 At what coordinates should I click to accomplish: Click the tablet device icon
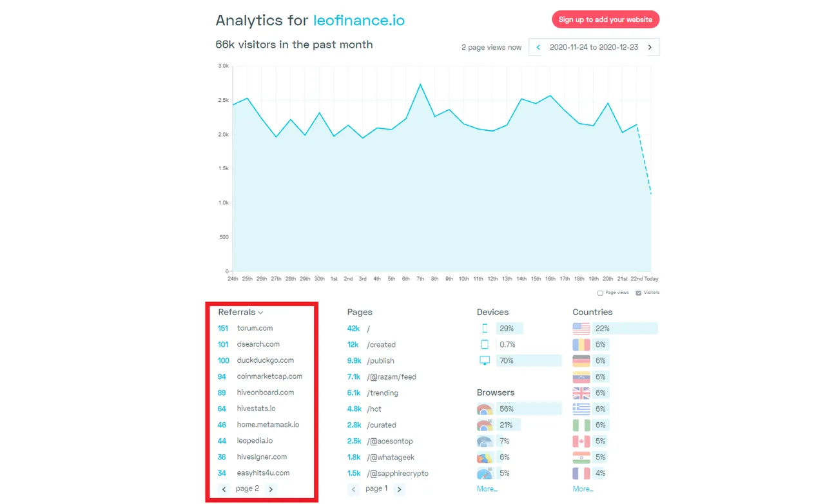click(485, 344)
